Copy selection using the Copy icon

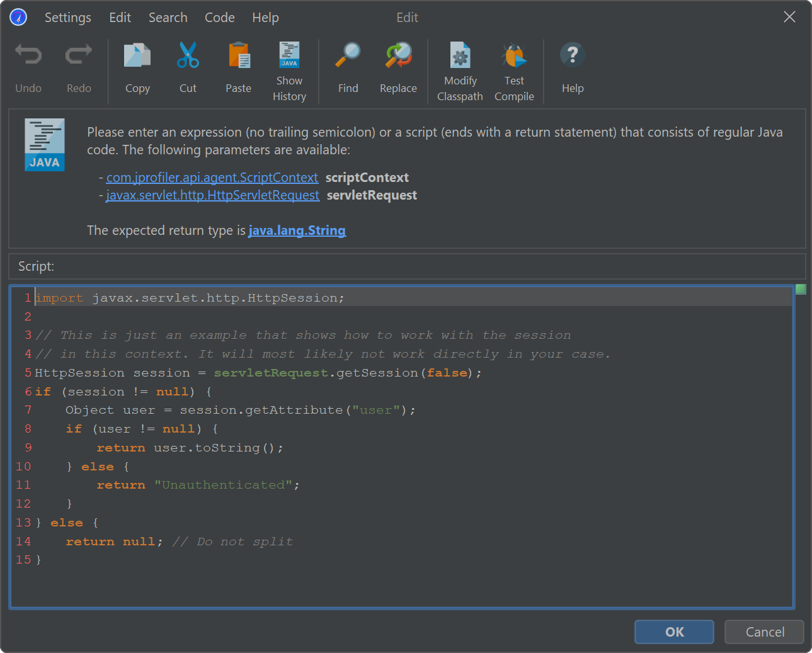(x=137, y=55)
